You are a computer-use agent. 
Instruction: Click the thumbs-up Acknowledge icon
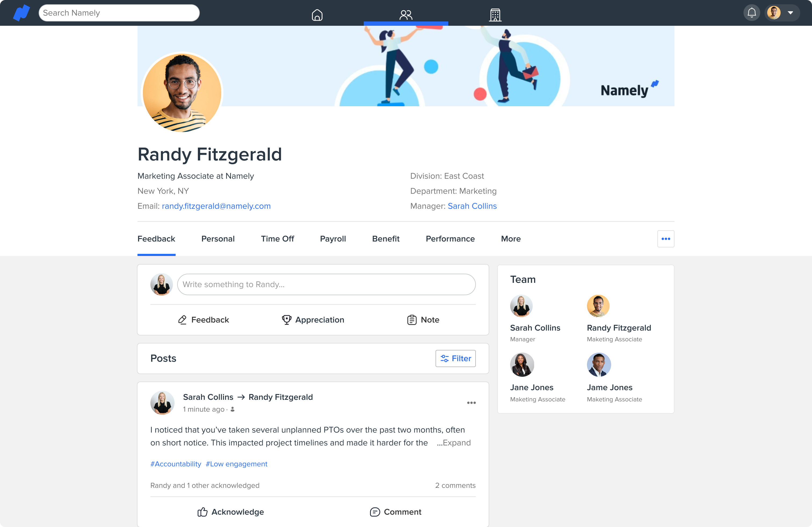[x=202, y=512]
